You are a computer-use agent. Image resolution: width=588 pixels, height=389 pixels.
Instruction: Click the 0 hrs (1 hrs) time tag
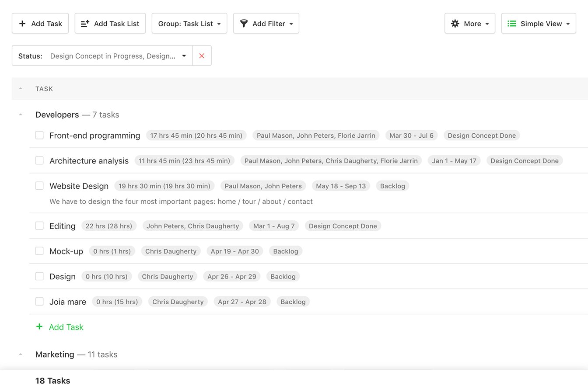112,251
